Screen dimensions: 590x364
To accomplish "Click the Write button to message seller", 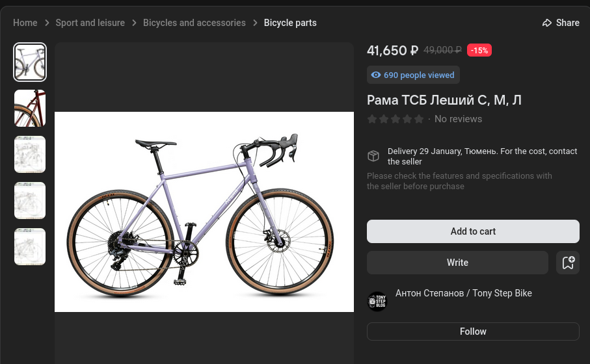I will [457, 263].
